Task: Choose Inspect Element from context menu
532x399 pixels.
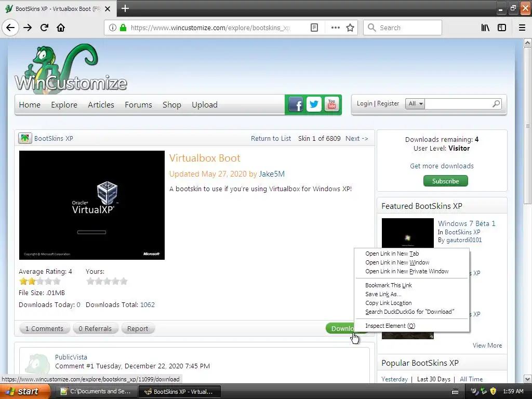Action: [x=390, y=325]
